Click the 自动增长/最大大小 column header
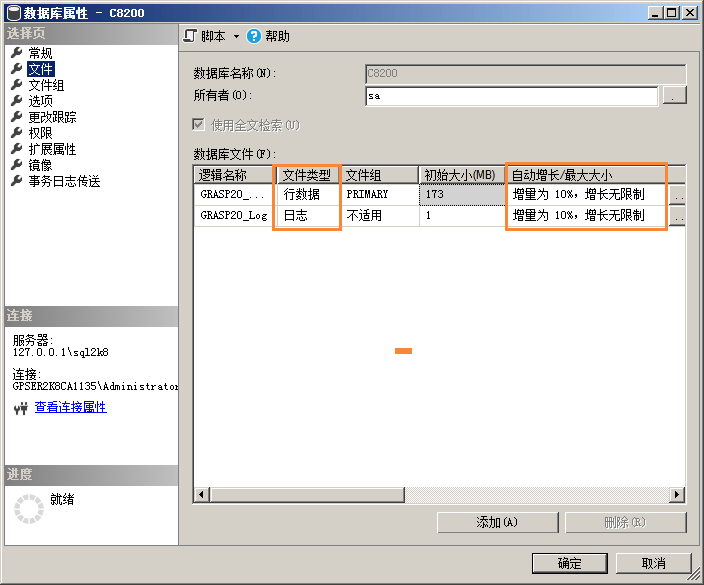Viewport: 704px width, 585px height. [x=586, y=175]
